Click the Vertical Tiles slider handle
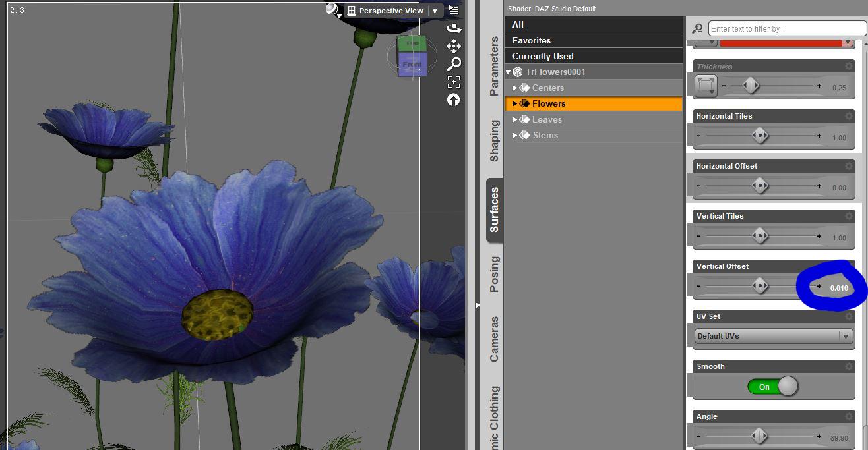The image size is (868, 450). (760, 236)
